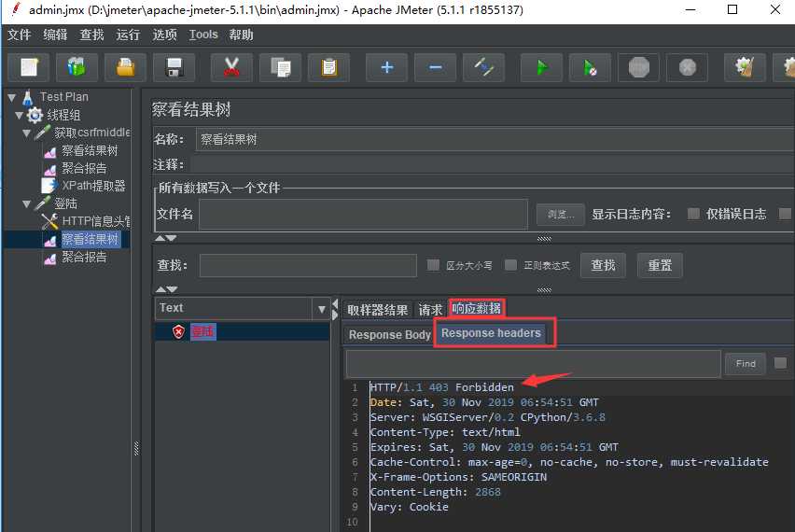The image size is (795, 532).
Task: Select the 线程组 thread group node
Action: [x=63, y=115]
